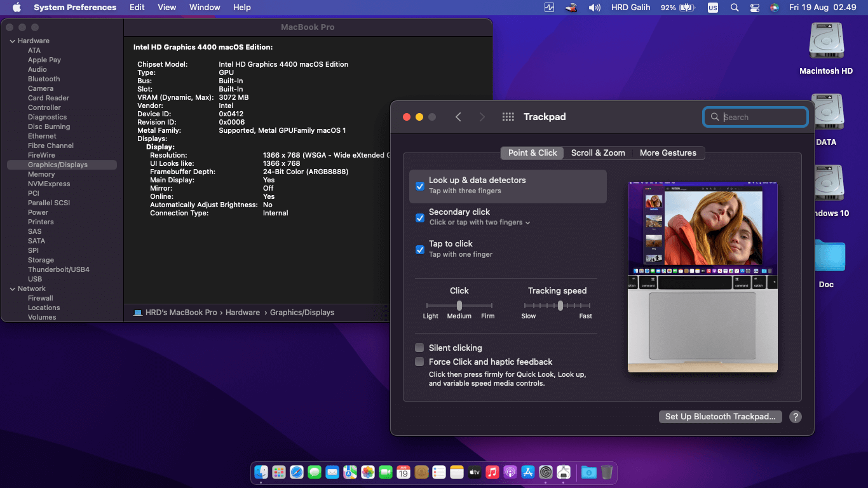
Task: Open Control Center in menu bar
Action: pyautogui.click(x=754, y=8)
